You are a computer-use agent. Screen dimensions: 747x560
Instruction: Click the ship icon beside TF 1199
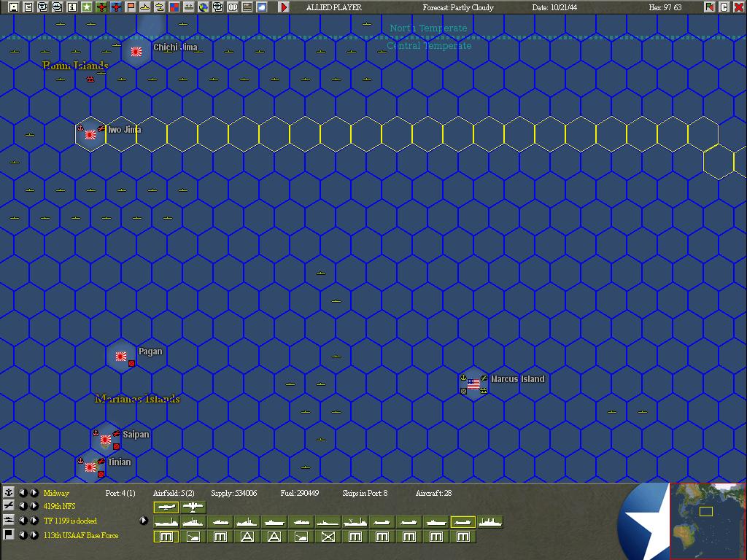pos(8,521)
